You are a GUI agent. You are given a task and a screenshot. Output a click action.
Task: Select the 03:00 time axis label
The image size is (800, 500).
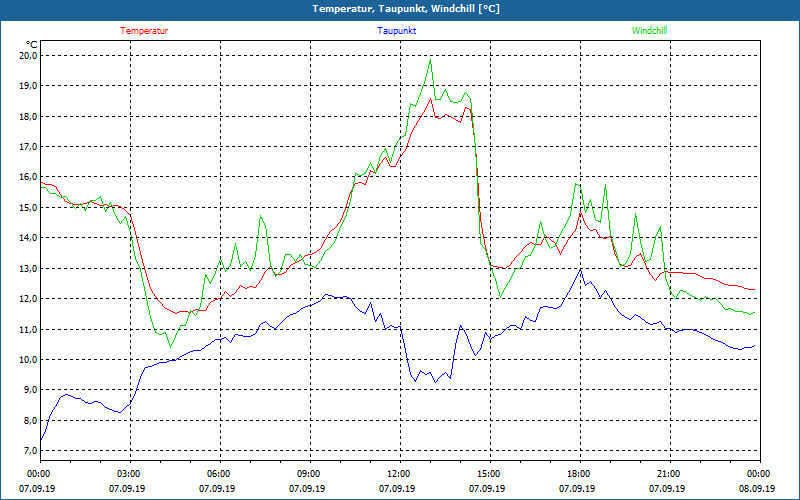point(129,474)
